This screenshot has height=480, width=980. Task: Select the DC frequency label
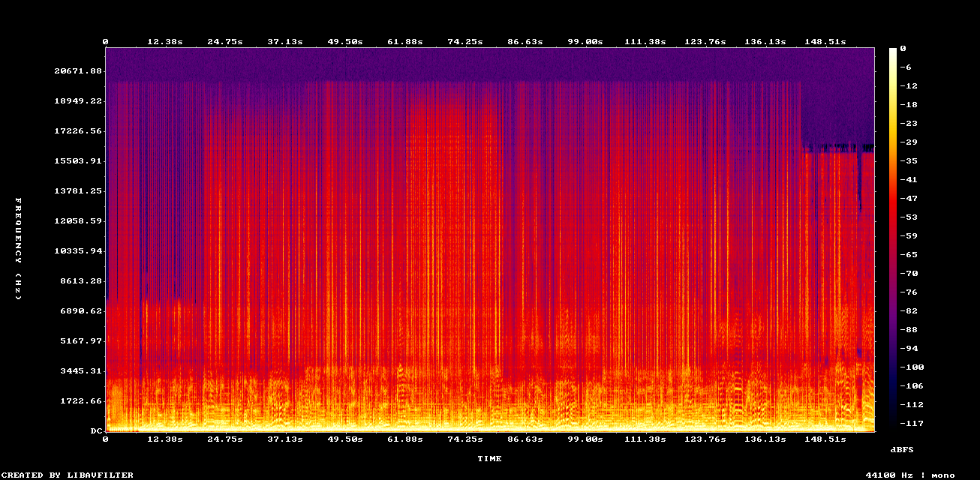click(x=95, y=430)
